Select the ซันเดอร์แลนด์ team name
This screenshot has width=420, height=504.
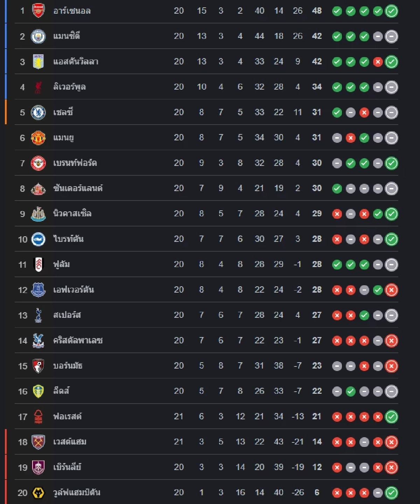pos(78,188)
